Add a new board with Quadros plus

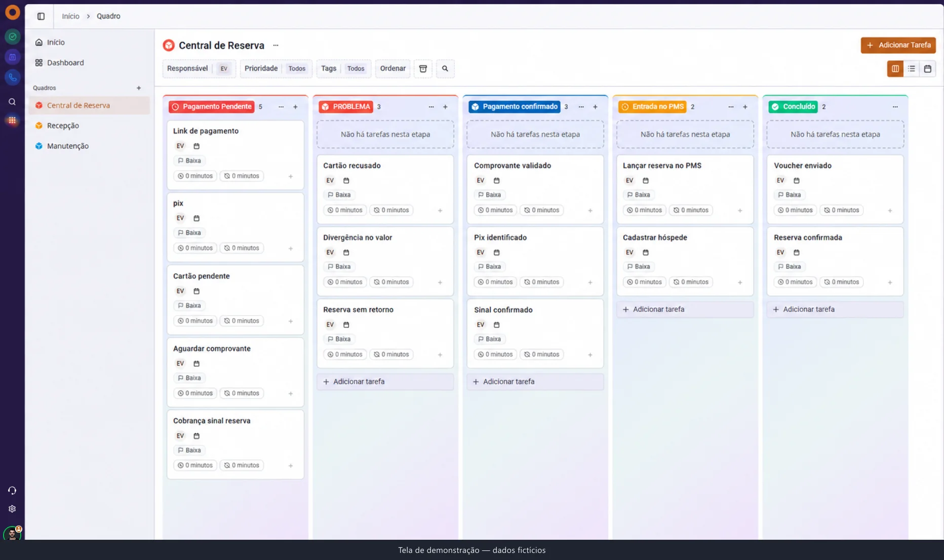click(139, 88)
